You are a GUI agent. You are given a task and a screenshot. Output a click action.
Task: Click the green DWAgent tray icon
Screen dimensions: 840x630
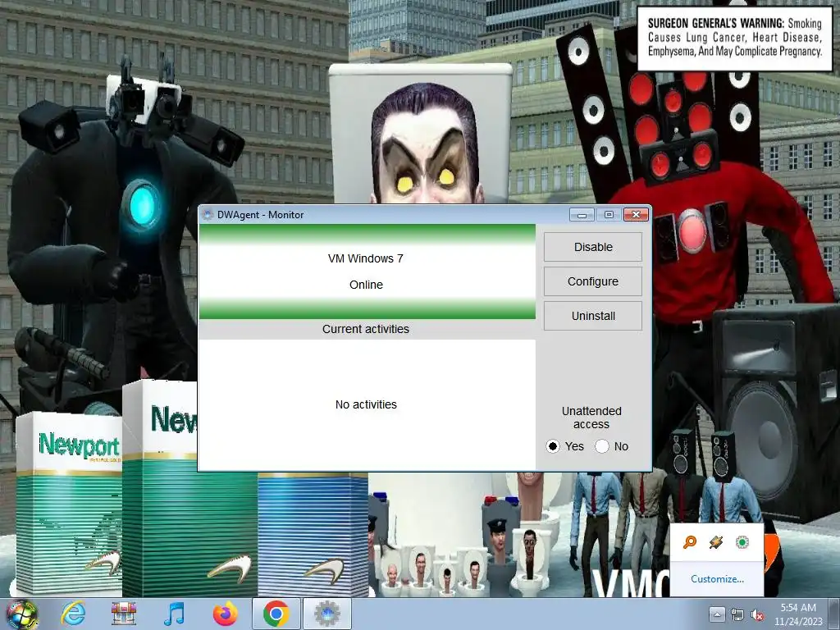pos(742,542)
